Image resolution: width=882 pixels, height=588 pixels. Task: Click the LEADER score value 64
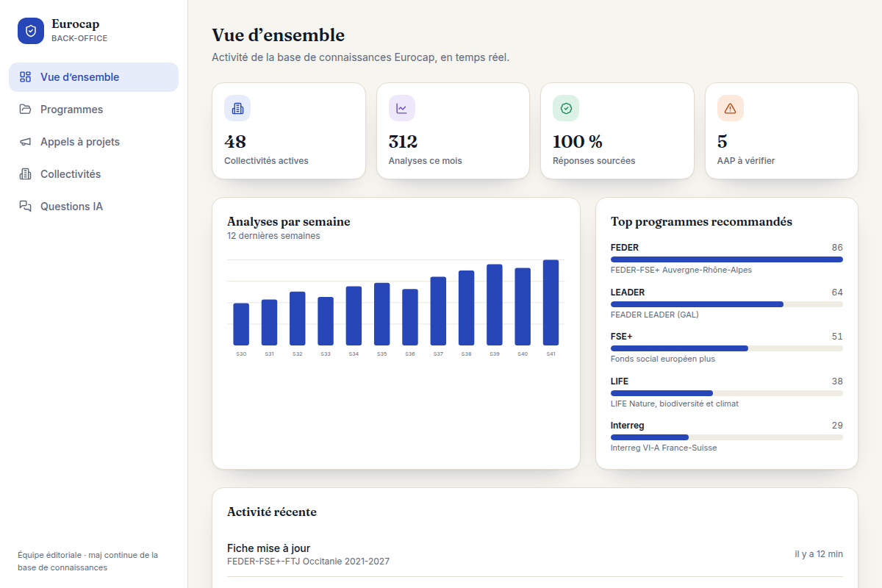[x=837, y=293]
